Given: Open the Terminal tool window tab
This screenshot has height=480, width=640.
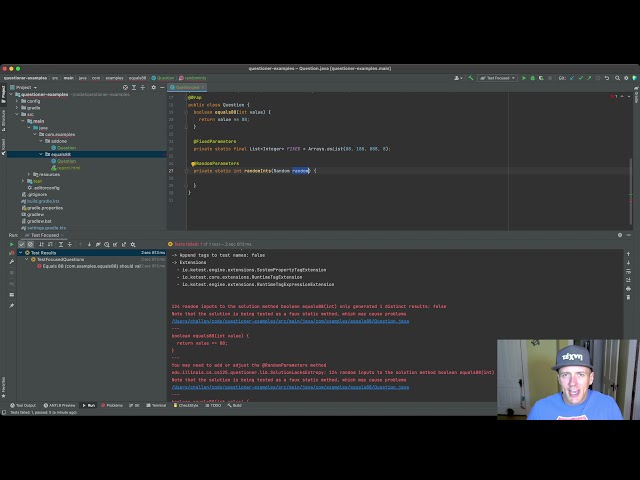Looking at the screenshot, I should (156, 405).
